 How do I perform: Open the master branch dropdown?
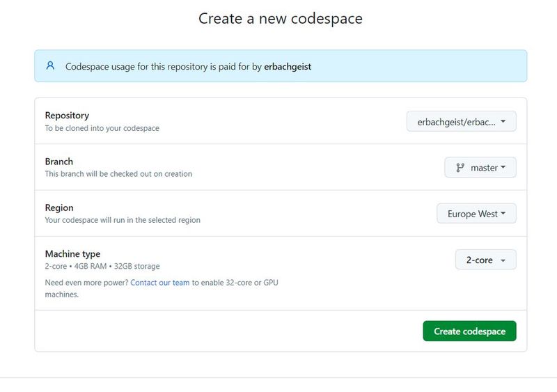[x=480, y=167]
